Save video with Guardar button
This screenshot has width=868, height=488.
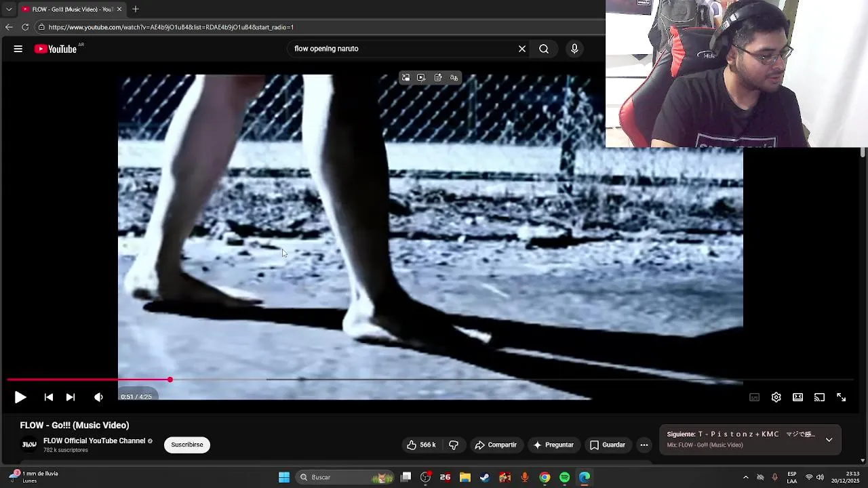click(x=608, y=445)
